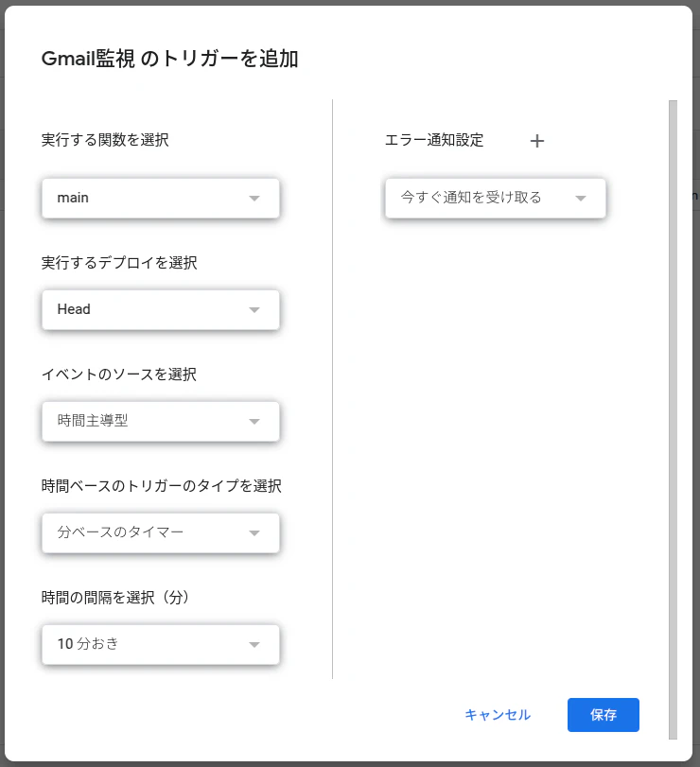Screen dimensions: 700x767
Task: Open the 時間主導型 event source dropdown
Action: click(x=161, y=421)
